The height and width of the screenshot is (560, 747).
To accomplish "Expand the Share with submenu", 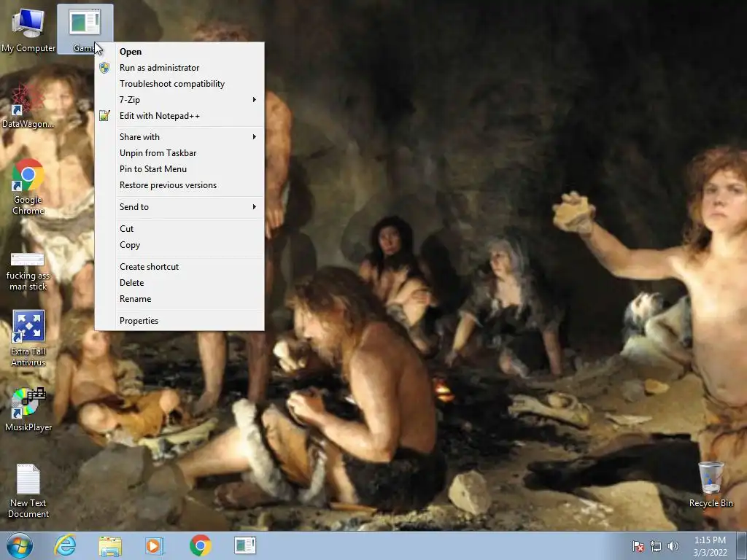I will (179, 136).
